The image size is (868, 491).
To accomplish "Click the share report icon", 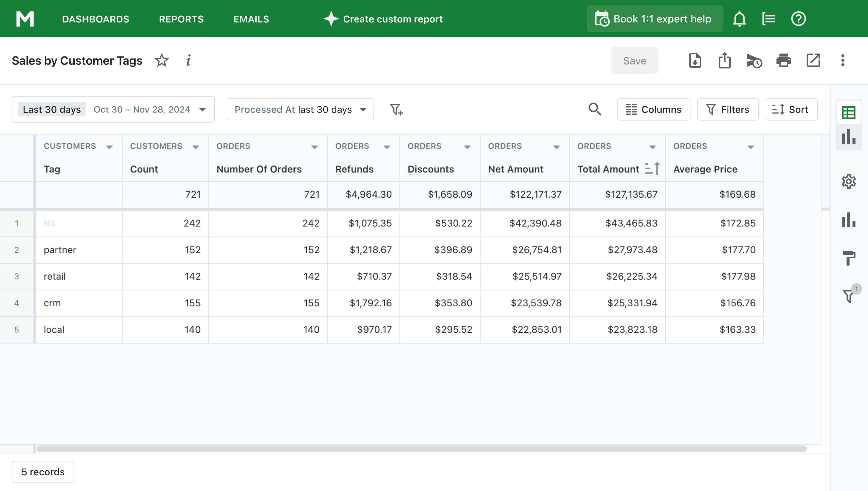I will [x=725, y=61].
